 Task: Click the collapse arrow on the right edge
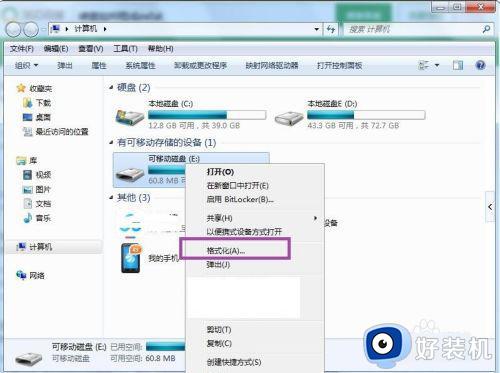490,207
